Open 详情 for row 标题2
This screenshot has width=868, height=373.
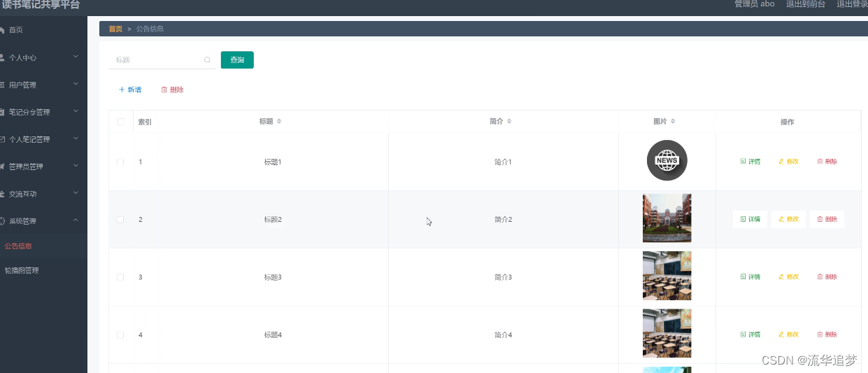[750, 219]
